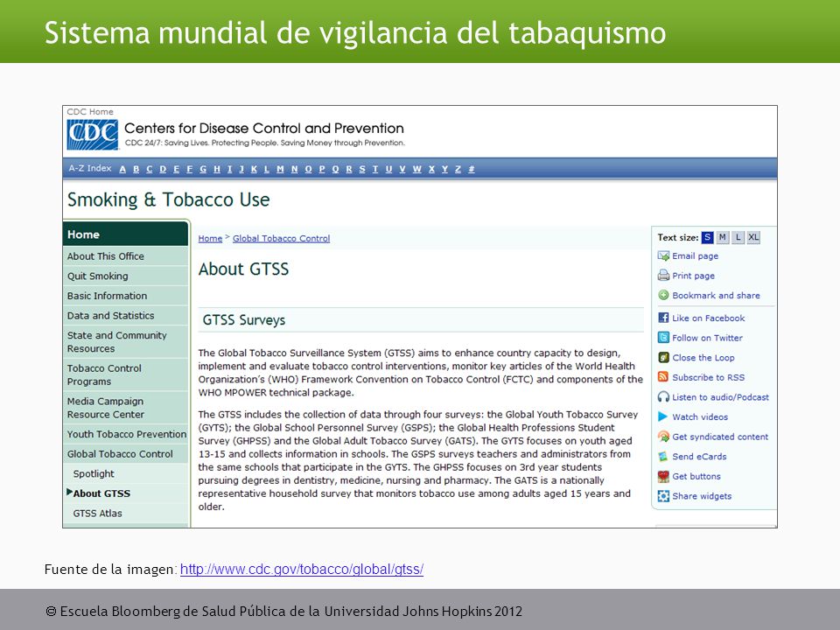The image size is (840, 630).
Task: Open Basic Information in sidebar
Action: (125, 296)
